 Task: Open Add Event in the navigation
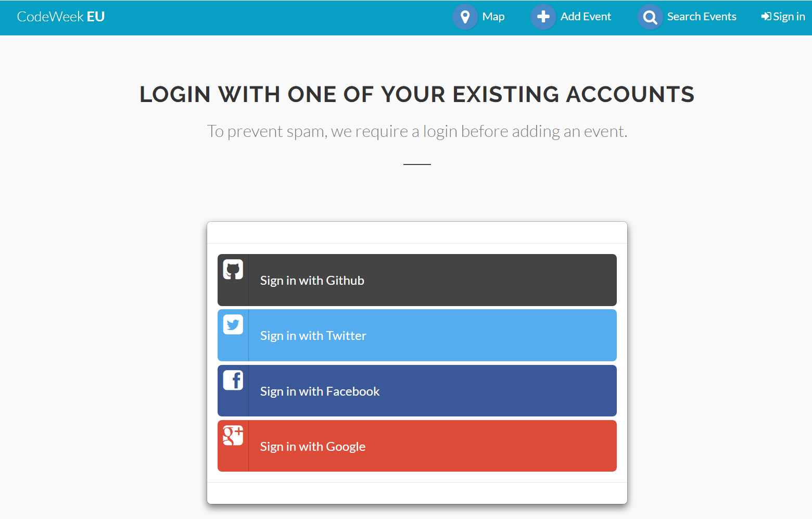[586, 17]
